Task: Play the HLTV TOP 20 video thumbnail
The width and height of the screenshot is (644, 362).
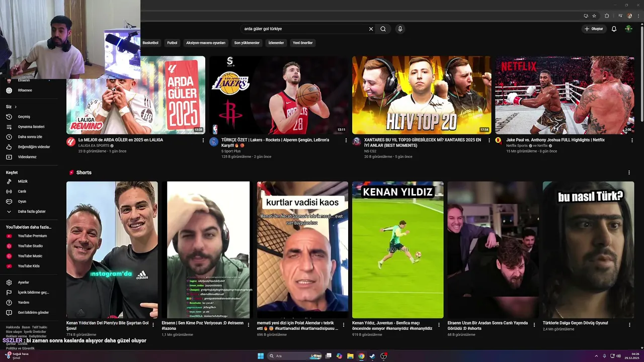Action: (422, 95)
